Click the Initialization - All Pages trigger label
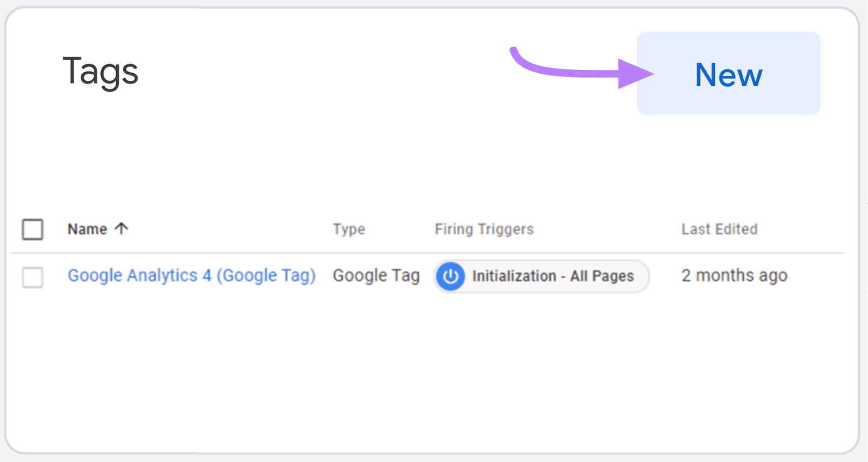Viewport: 868px width, 462px height. pyautogui.click(x=553, y=276)
